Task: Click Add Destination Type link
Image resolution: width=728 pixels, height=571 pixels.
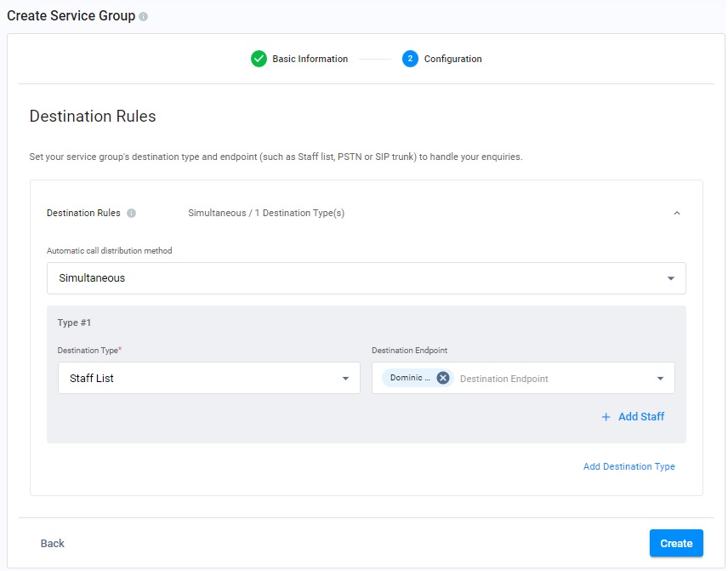Action: [628, 466]
